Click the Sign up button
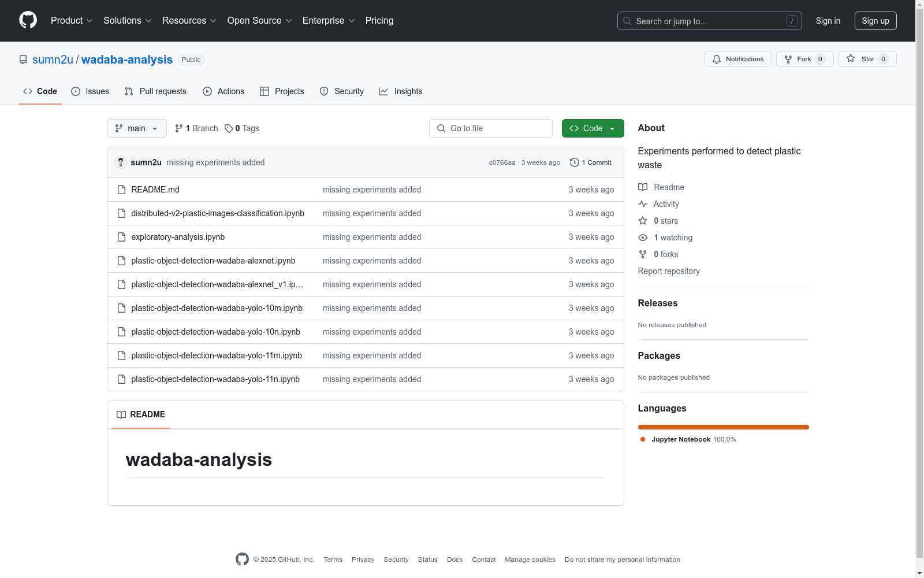This screenshot has width=924, height=578. click(875, 21)
